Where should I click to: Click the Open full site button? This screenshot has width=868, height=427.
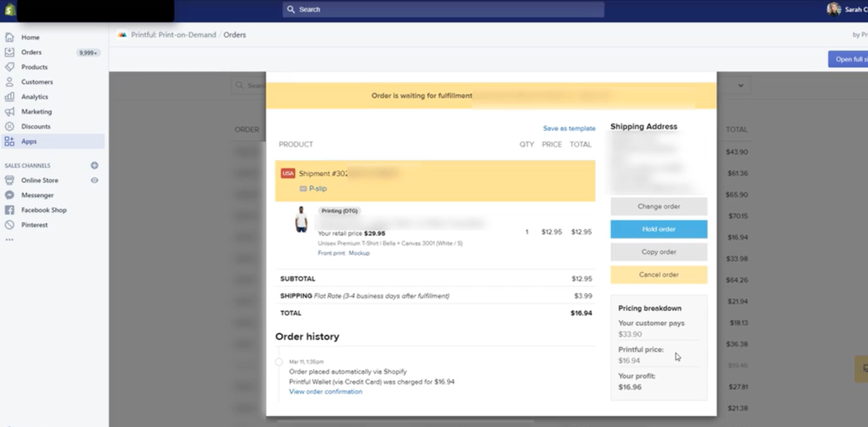848,59
